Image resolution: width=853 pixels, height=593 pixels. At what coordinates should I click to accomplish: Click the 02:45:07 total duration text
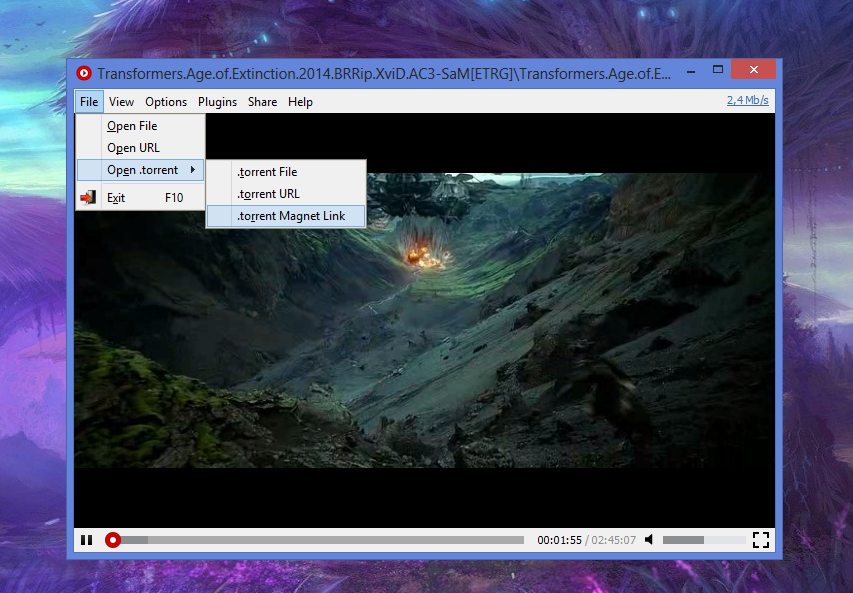[x=613, y=540]
